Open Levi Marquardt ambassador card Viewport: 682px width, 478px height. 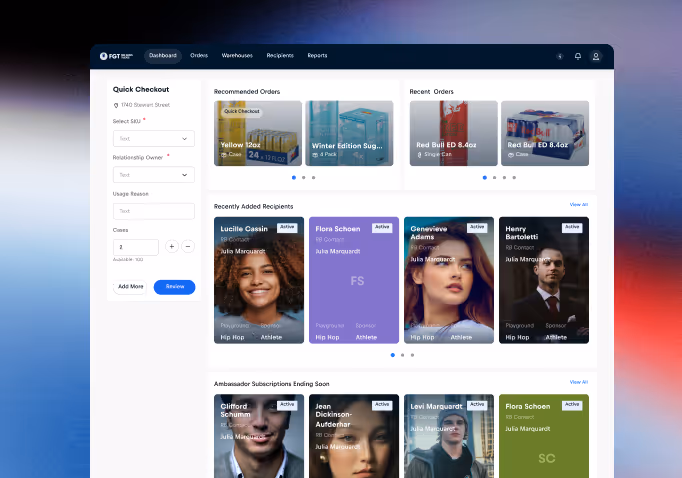click(449, 436)
